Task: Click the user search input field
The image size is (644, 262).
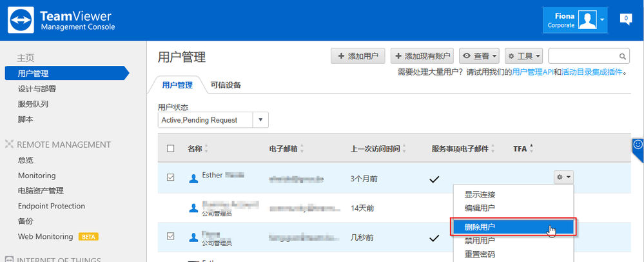Action: click(x=583, y=56)
